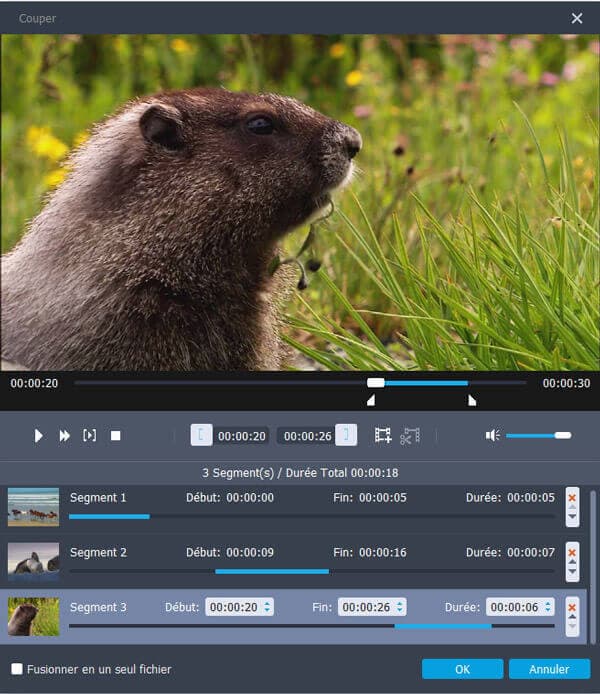Click the left trim marker under timeline
600x694 pixels.
371,401
